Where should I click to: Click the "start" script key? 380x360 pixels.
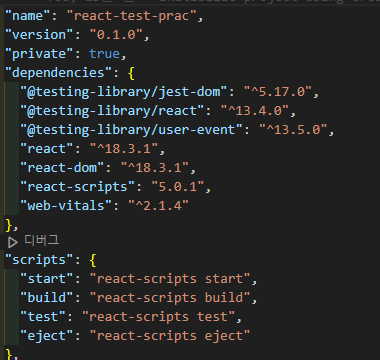pos(47,279)
